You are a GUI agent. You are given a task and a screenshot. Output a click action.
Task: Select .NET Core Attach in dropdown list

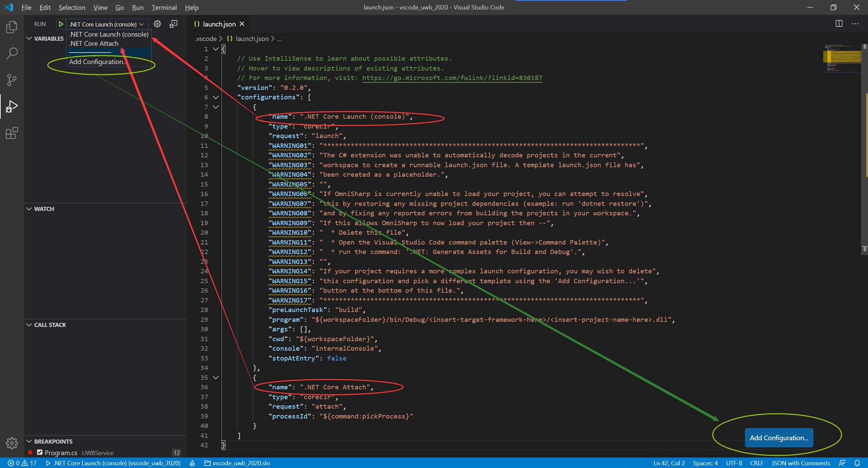click(x=94, y=44)
